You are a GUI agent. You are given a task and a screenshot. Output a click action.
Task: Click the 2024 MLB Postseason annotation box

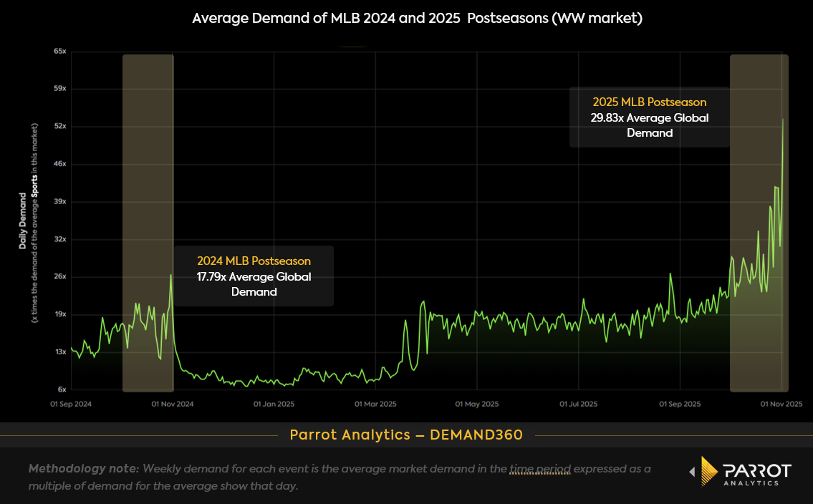point(254,275)
